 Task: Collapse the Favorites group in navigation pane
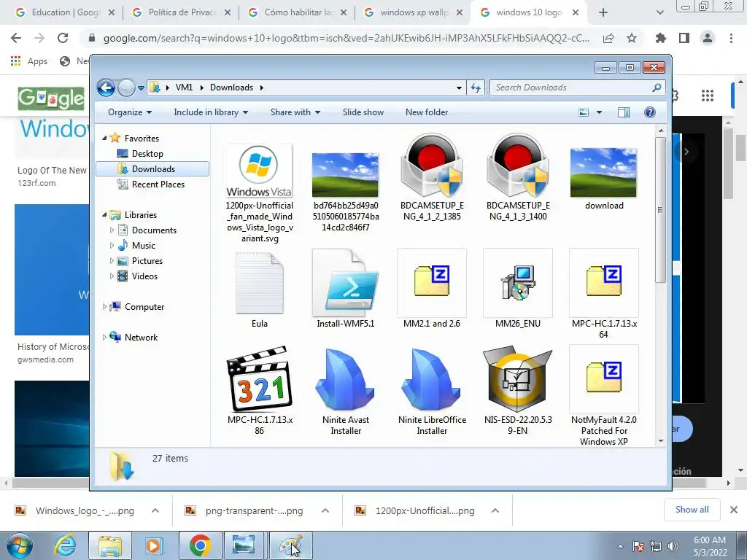105,138
